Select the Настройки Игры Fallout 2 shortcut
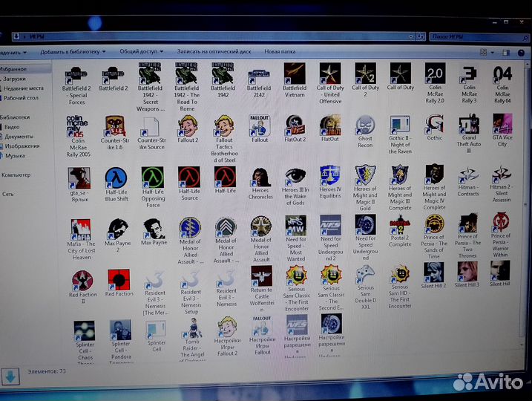 (x=227, y=336)
